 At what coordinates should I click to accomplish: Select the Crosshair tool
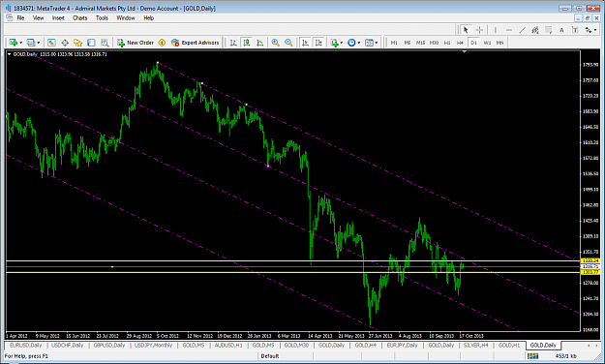pos(479,30)
